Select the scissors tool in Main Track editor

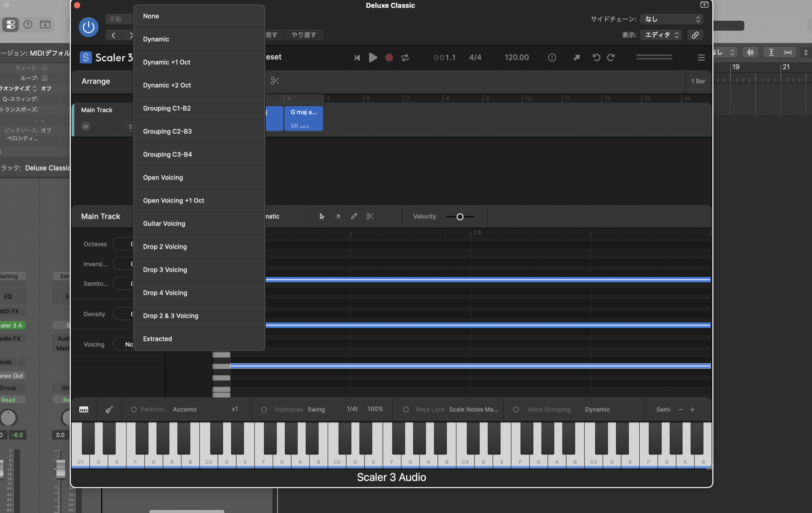(x=370, y=217)
